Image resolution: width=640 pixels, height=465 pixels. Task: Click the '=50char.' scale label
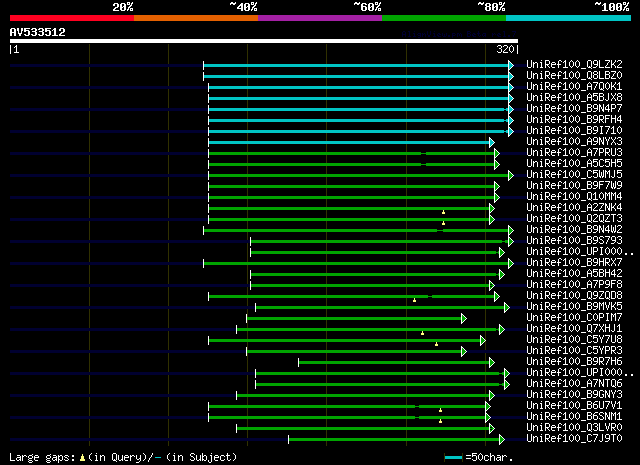pyautogui.click(x=489, y=457)
